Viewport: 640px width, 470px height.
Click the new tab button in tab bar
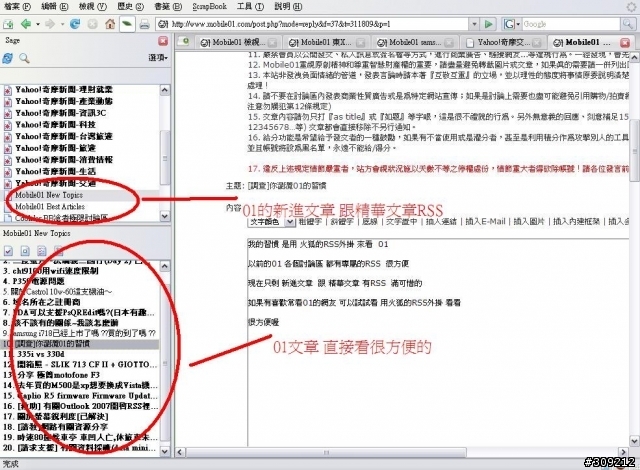click(184, 42)
